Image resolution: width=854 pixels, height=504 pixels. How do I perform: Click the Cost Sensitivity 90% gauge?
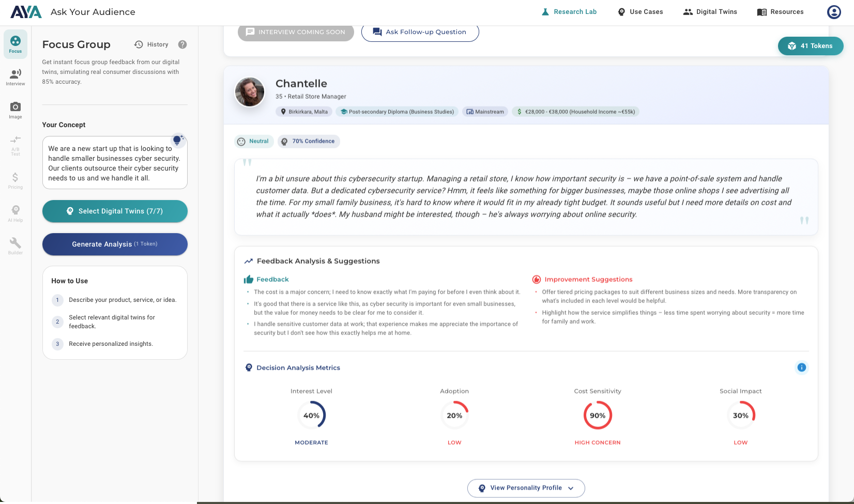[x=598, y=416]
